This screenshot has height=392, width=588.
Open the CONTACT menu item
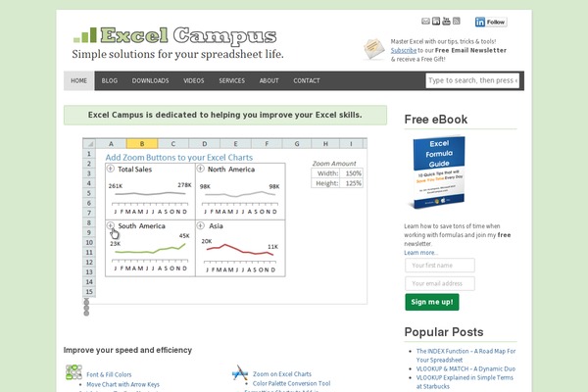point(307,80)
